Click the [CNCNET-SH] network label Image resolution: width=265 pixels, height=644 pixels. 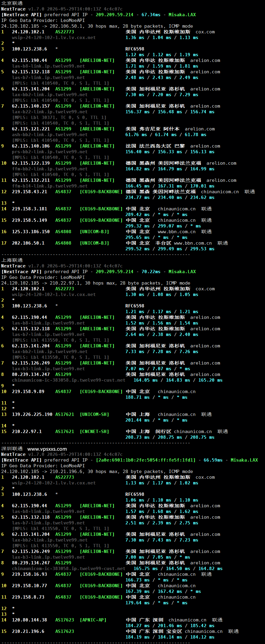[x=95, y=432]
